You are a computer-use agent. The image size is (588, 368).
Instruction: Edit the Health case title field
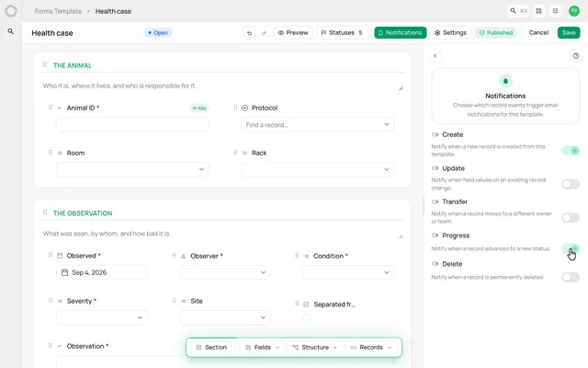[52, 33]
